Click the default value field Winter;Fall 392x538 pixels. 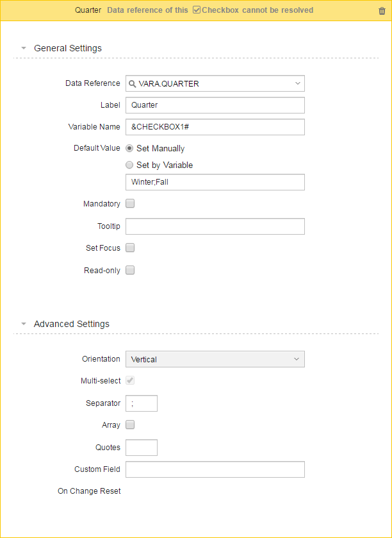215,182
